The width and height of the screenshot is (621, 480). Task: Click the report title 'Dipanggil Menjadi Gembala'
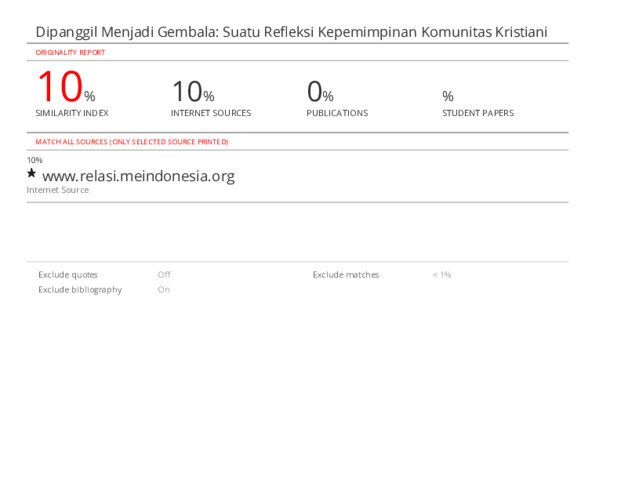coord(291,32)
